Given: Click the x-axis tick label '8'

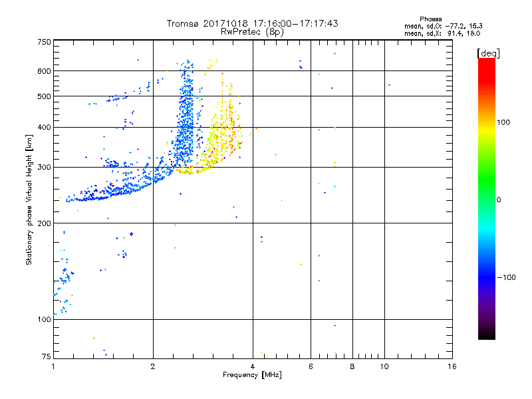Looking at the screenshot, I should coord(352,366).
